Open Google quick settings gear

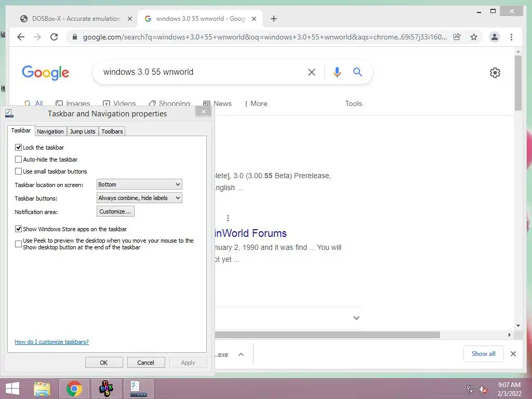[495, 73]
